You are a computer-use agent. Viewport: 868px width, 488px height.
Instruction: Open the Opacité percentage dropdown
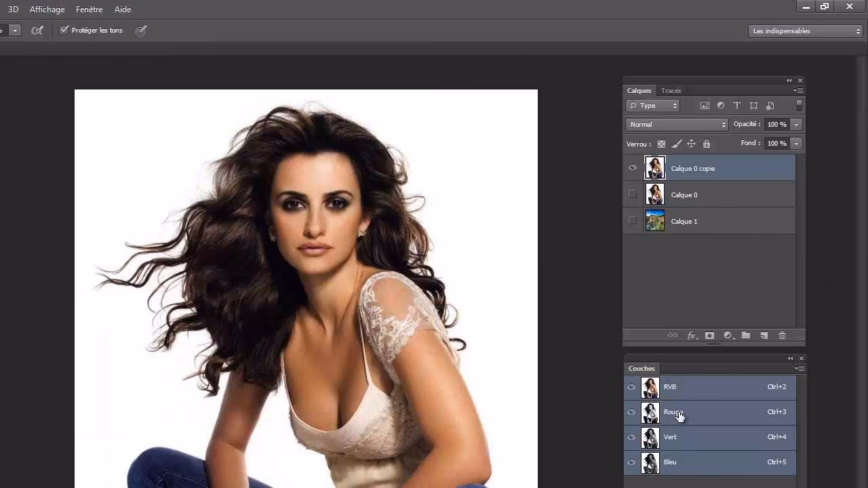click(795, 124)
